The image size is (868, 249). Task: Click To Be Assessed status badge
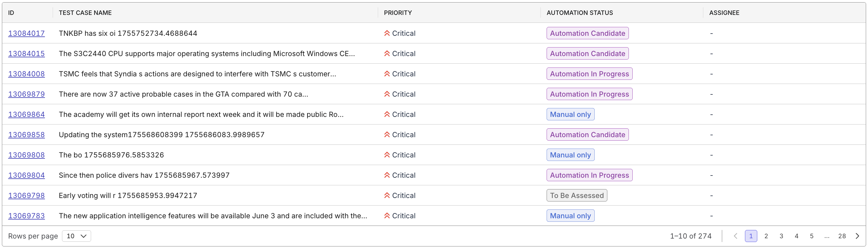point(577,196)
